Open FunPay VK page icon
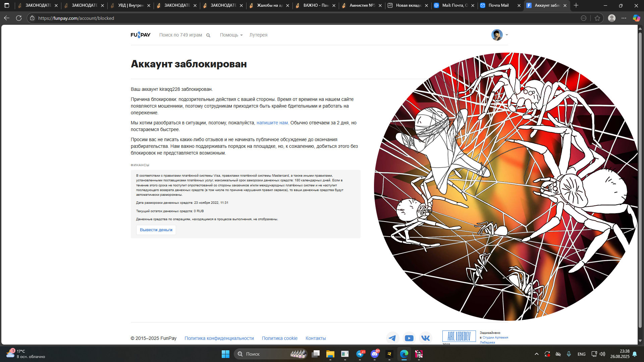 coord(426,338)
